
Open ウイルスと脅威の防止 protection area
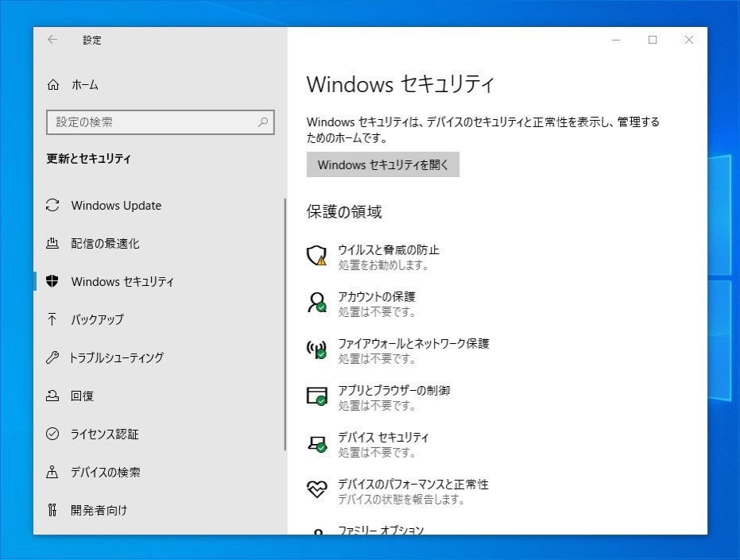pos(389,249)
